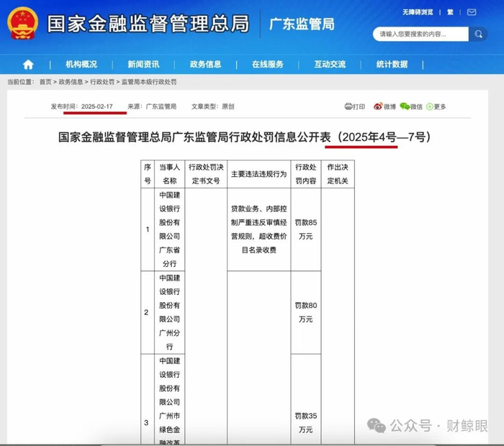Screen dimensions: 504x446
Task: Click the 罚款85万元 cell
Action: (x=306, y=229)
